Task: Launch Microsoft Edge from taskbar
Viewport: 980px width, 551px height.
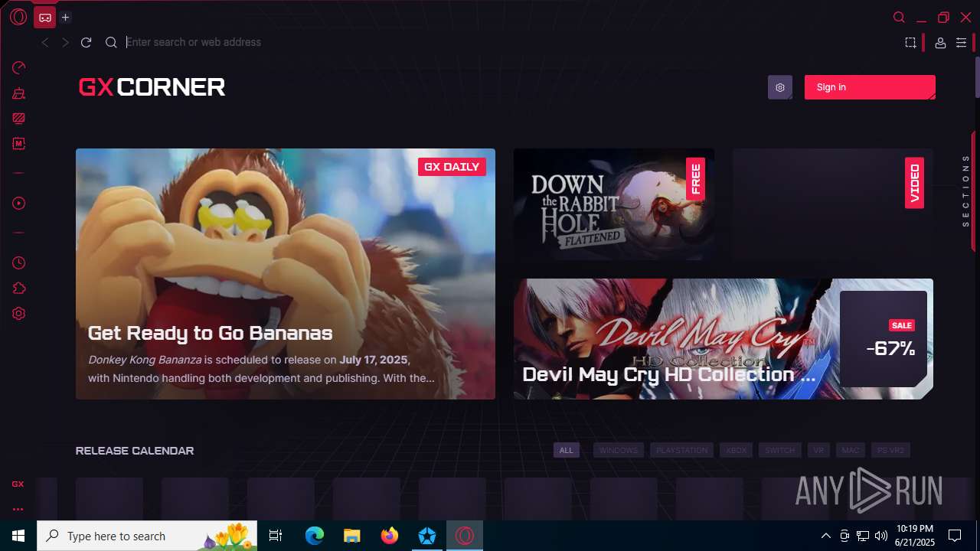Action: pos(315,536)
